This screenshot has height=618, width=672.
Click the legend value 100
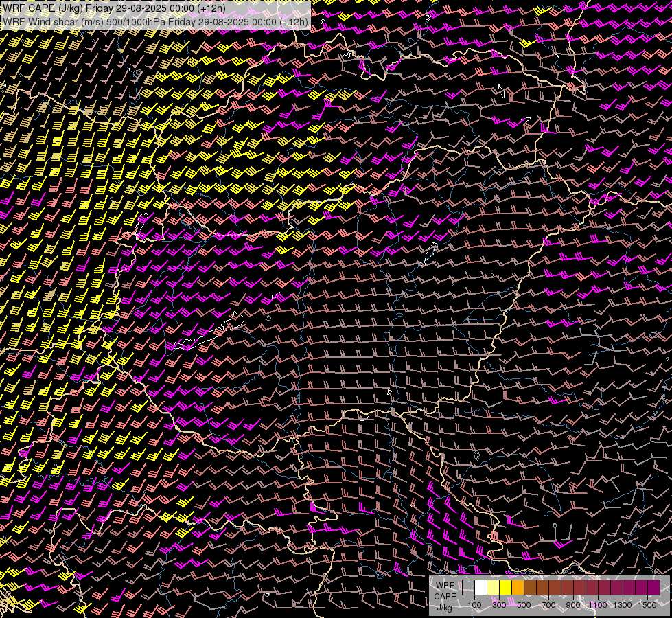(x=474, y=605)
